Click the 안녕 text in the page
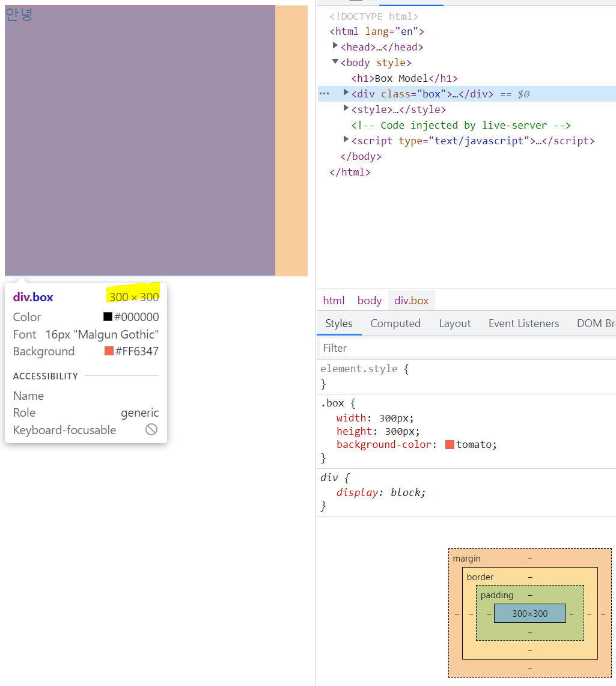The image size is (616, 686). 19,14
